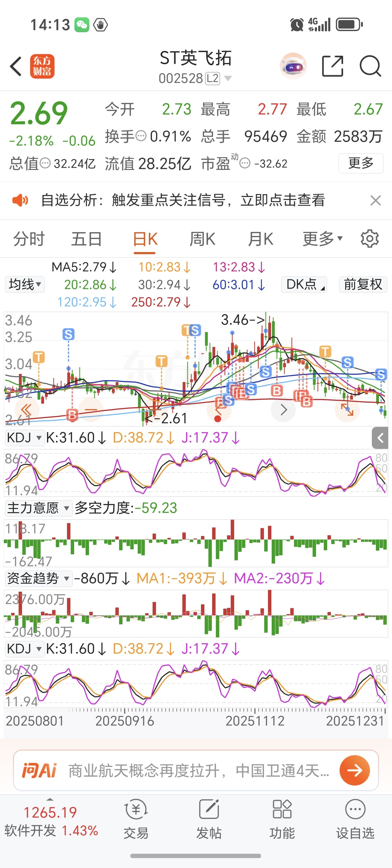
Task: Dismiss the 自选分析 notice bar
Action: pos(376,201)
